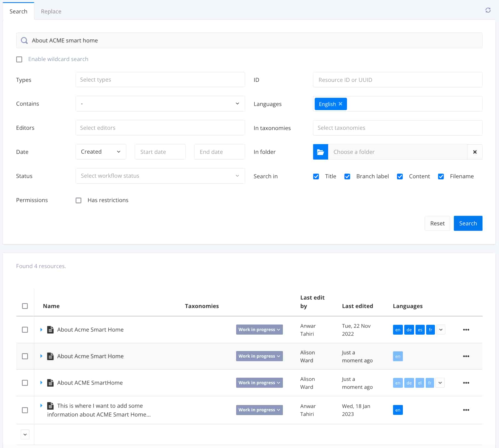Open the Contains dropdown
The height and width of the screenshot is (448, 499).
coord(160,104)
